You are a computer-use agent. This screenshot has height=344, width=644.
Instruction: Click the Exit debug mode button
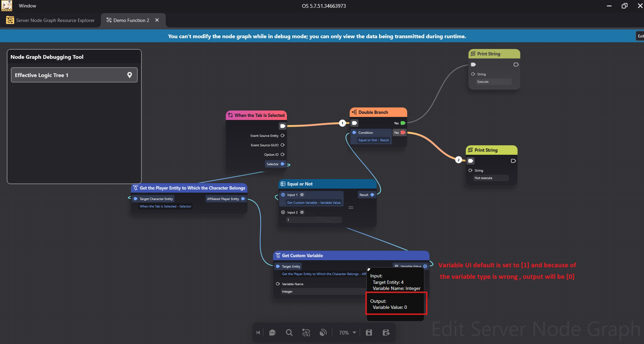[640, 36]
